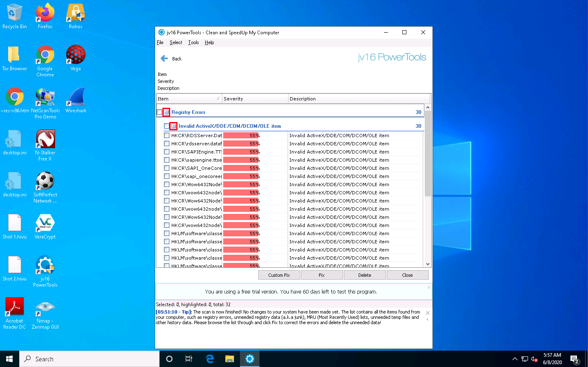This screenshot has width=588, height=367.
Task: Open the Shot 2.hivu file icon
Action: pos(15,269)
